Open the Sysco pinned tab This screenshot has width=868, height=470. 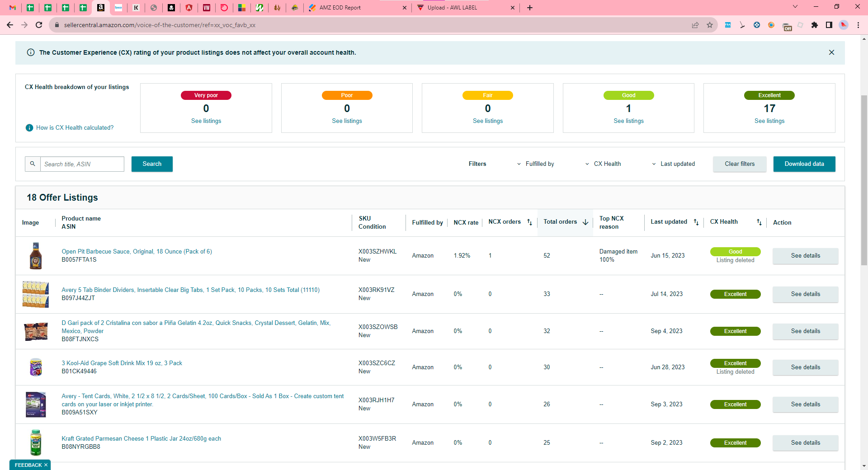[118, 8]
